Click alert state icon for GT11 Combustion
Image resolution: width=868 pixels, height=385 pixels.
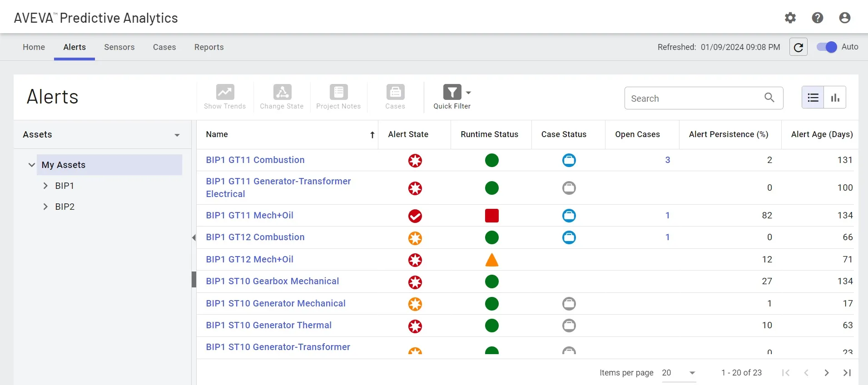pos(415,160)
